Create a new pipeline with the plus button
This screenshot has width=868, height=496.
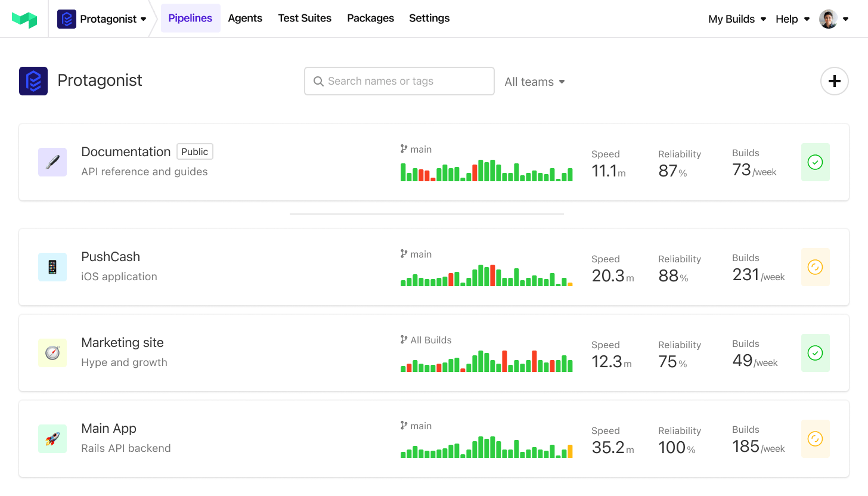pos(834,81)
